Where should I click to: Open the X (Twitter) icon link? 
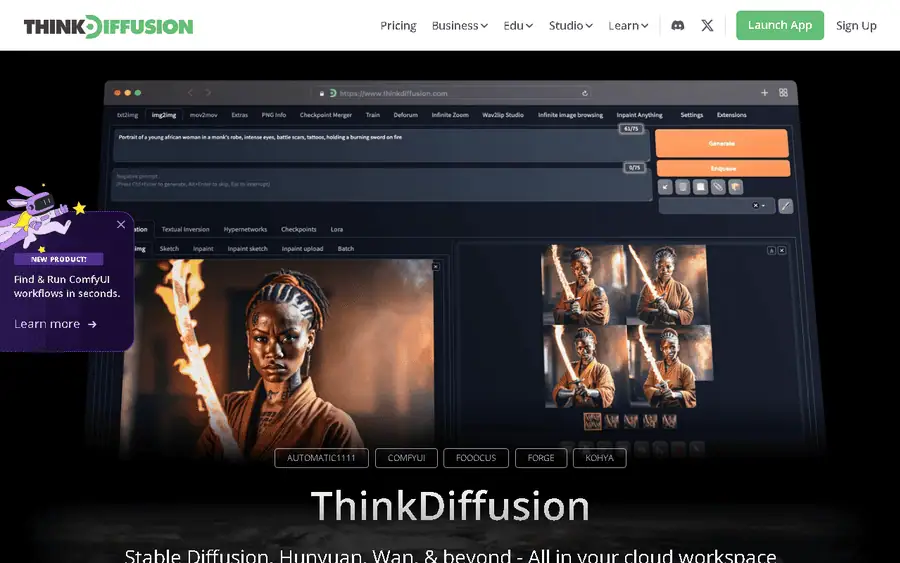707,25
